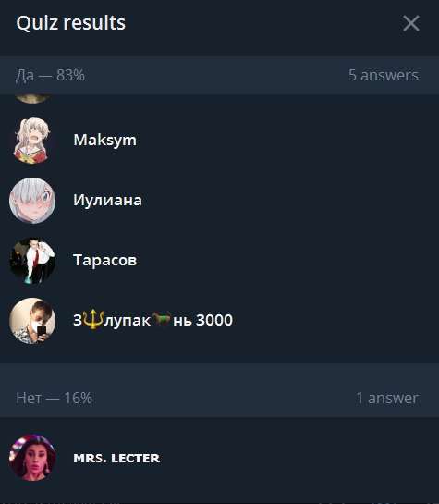Click MRS. LECTER's avatar
The width and height of the screenshot is (439, 504).
(32, 458)
